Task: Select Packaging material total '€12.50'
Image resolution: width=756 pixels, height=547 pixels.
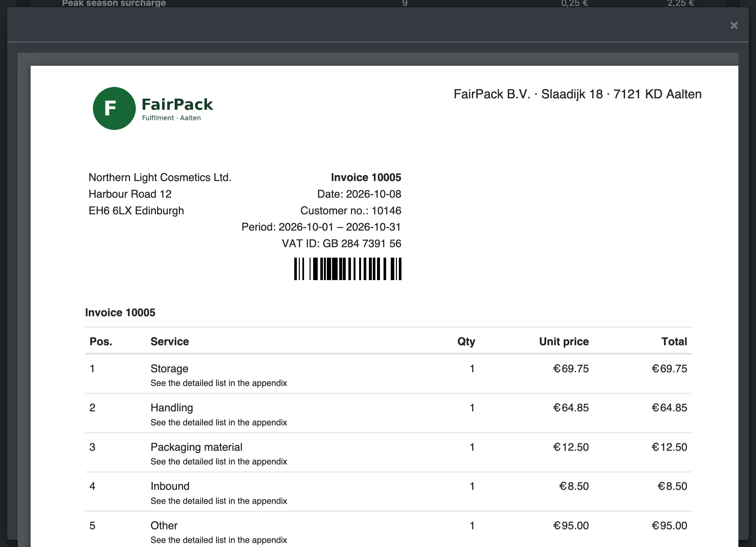Action: pyautogui.click(x=669, y=447)
